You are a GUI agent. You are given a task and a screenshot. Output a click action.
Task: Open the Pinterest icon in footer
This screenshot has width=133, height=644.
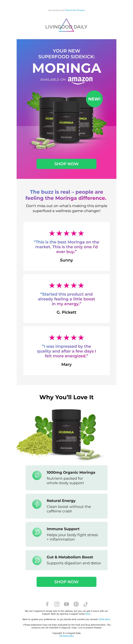click(x=76, y=604)
